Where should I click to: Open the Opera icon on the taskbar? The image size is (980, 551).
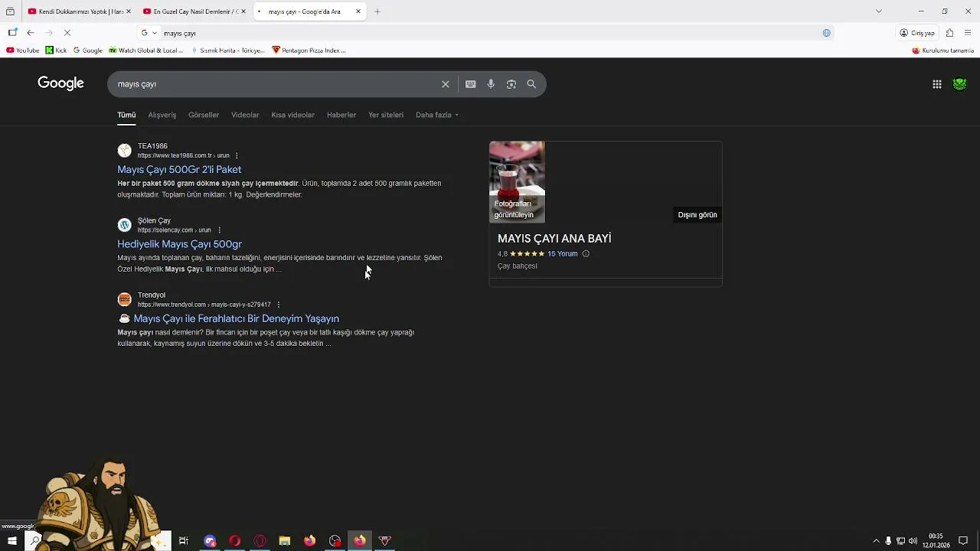pyautogui.click(x=235, y=541)
